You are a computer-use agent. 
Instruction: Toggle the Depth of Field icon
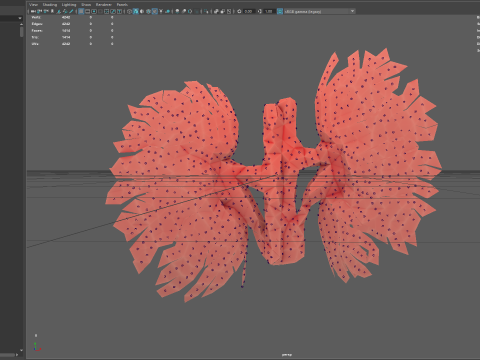tap(196, 11)
